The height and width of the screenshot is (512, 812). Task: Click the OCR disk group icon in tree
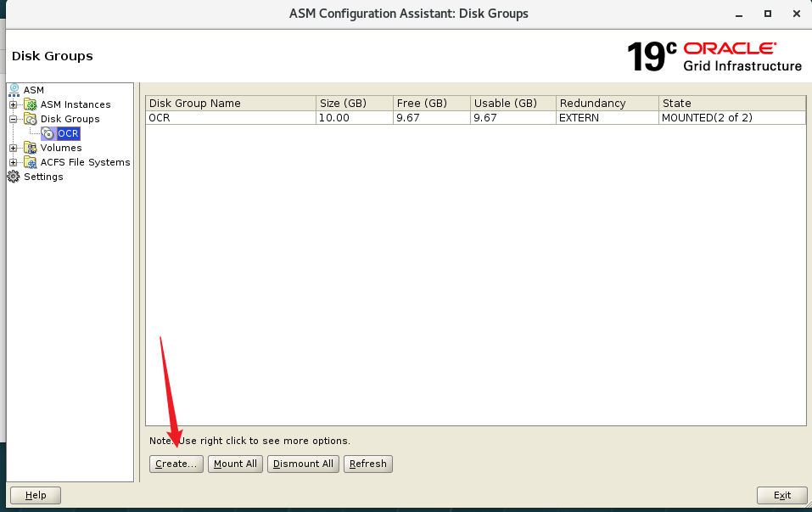coord(48,133)
